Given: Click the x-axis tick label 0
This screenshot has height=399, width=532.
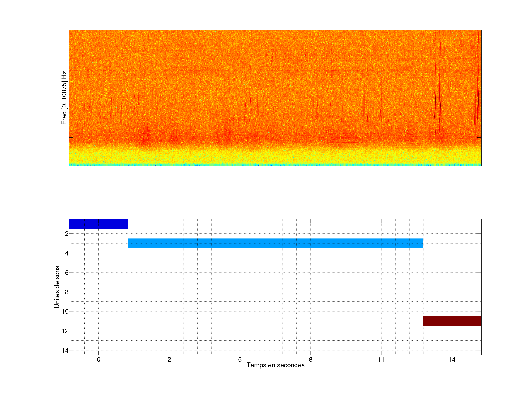Looking at the screenshot, I should pyautogui.click(x=98, y=359).
